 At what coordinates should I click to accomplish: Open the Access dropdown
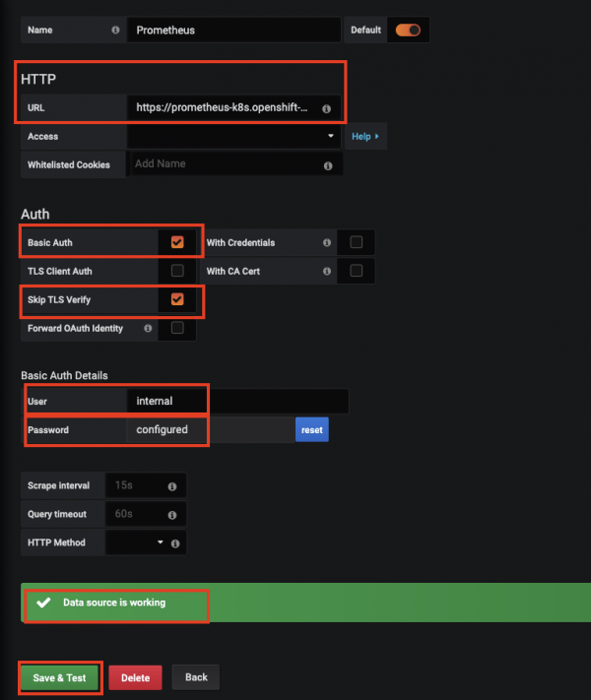(234, 137)
